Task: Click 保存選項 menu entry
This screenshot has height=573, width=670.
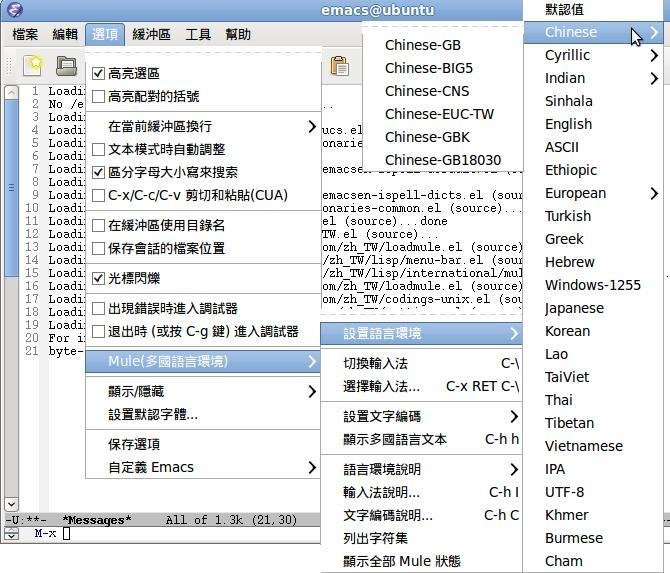Action: coord(203,444)
